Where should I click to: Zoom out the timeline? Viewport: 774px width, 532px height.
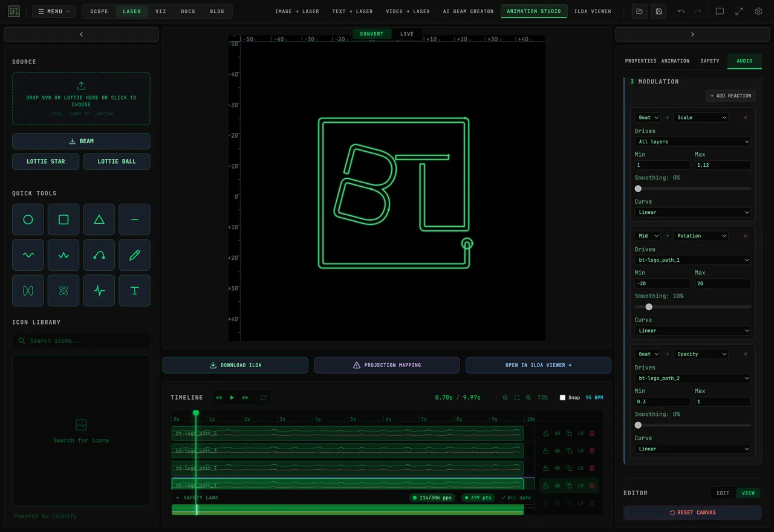click(x=505, y=397)
